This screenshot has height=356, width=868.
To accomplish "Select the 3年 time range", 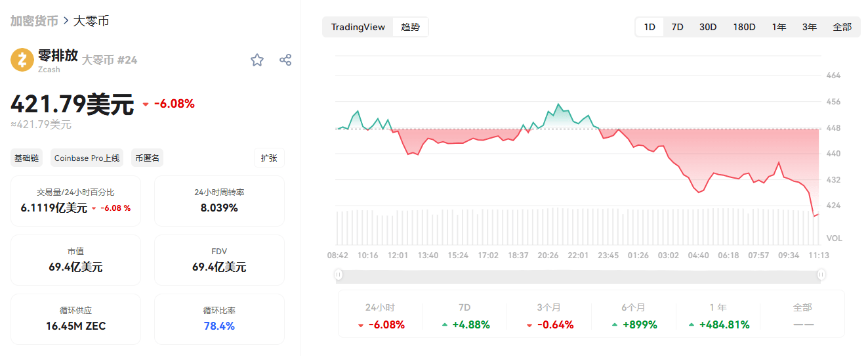I will tap(809, 27).
